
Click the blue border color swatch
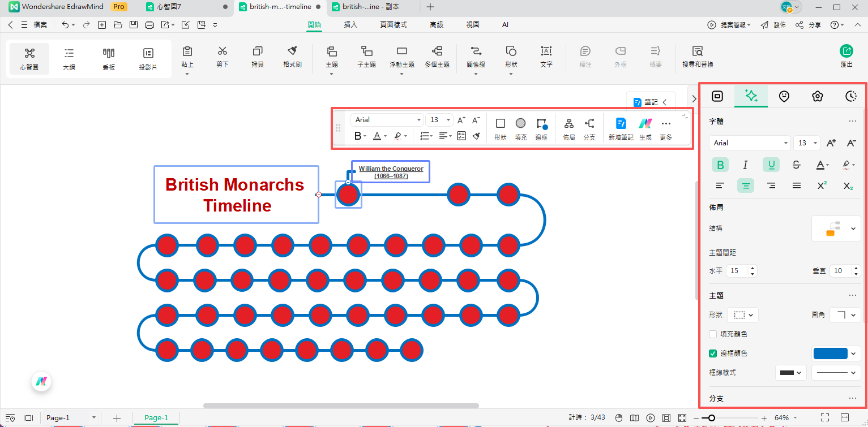tap(831, 353)
